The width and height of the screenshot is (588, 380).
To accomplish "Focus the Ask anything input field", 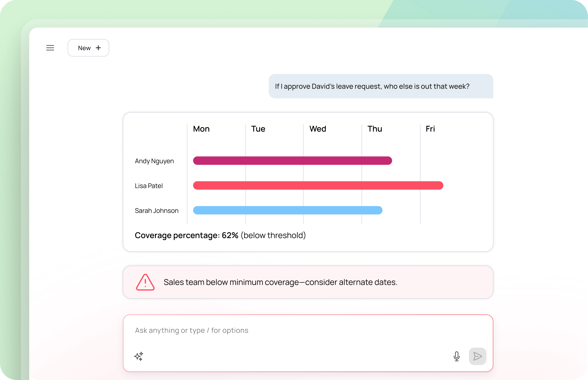I will pyautogui.click(x=271, y=330).
